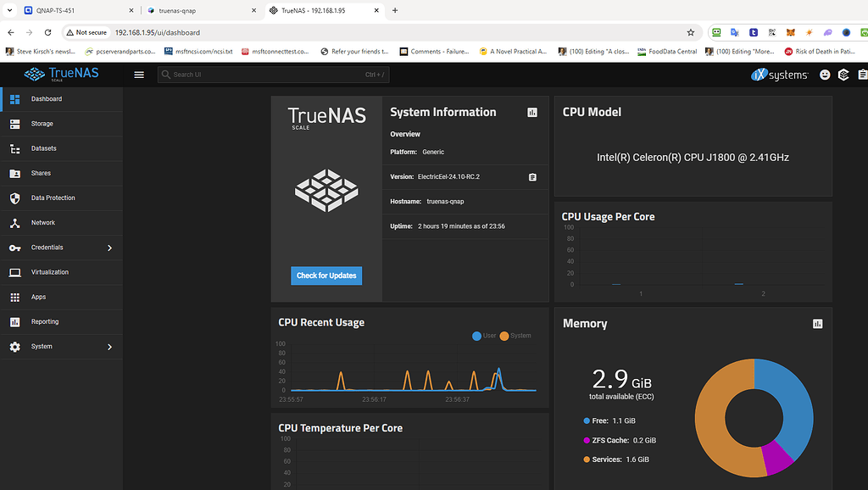The height and width of the screenshot is (490, 868).
Task: Collapse the sidebar with the hamburger icon
Action: [x=138, y=74]
